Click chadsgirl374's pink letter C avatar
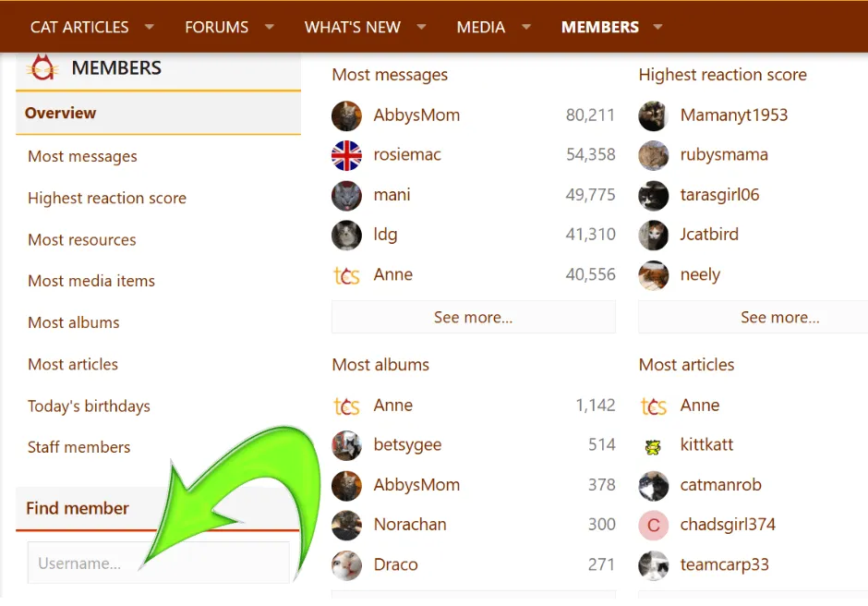 [x=653, y=526]
